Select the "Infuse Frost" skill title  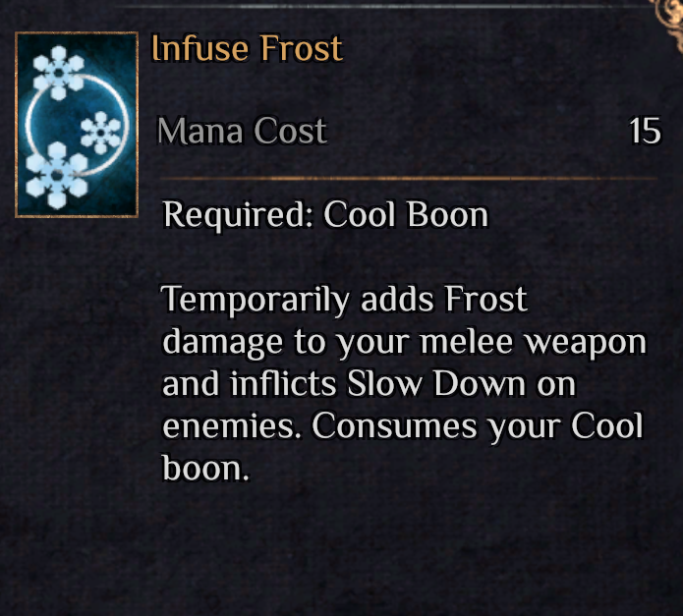pyautogui.click(x=247, y=48)
